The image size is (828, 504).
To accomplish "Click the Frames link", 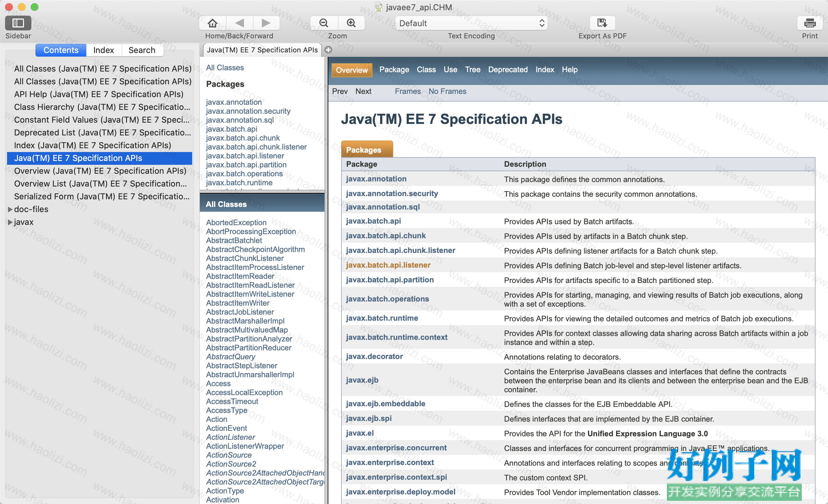I will coord(408,91).
